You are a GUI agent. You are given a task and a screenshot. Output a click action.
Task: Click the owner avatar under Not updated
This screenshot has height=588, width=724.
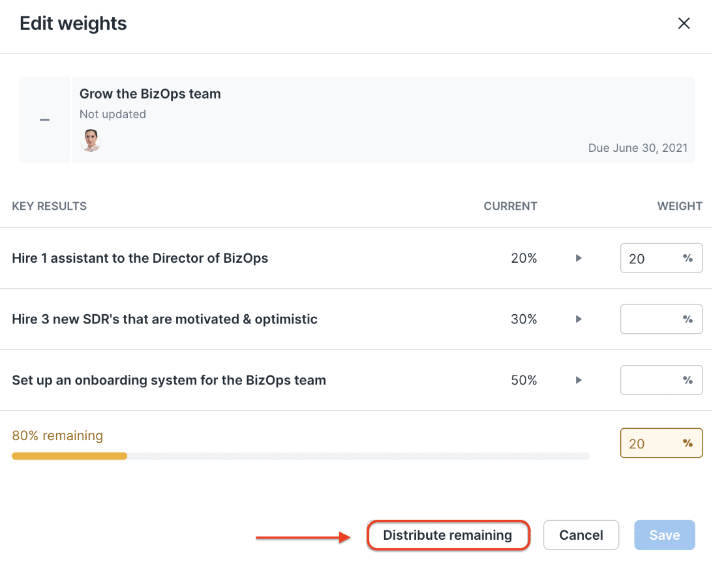(91, 140)
